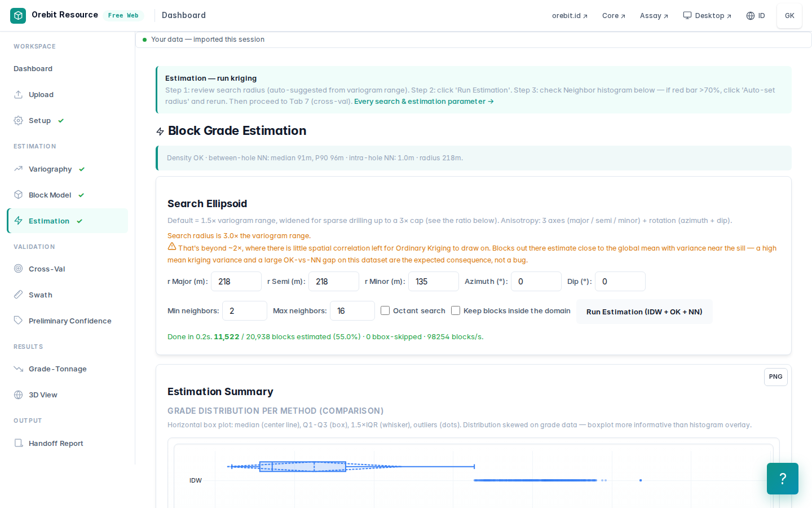This screenshot has height=508, width=812.
Task: Click the Block Model cube icon
Action: pyautogui.click(x=18, y=195)
